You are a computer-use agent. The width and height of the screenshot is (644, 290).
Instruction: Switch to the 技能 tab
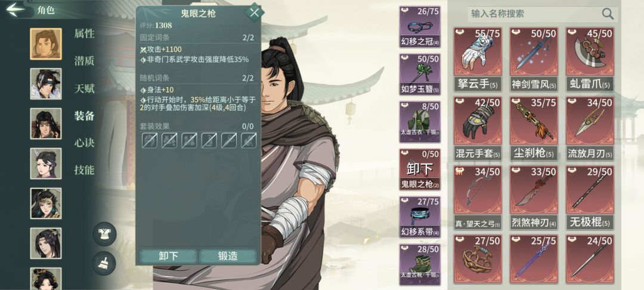84,169
